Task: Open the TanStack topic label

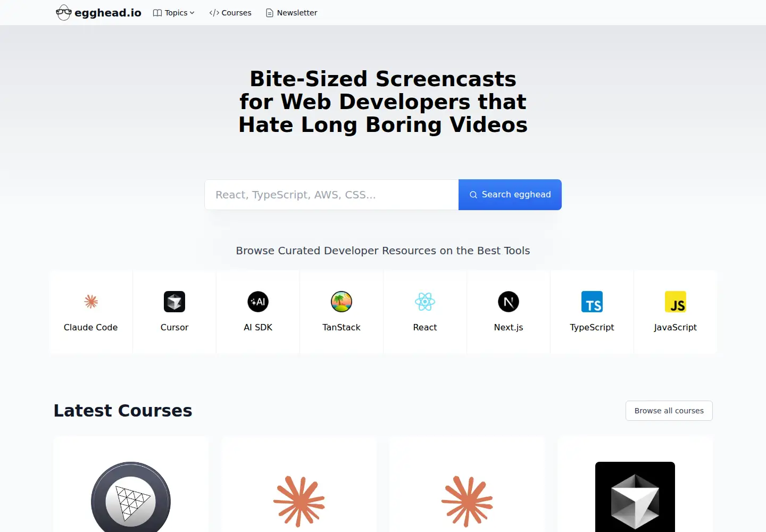Action: point(342,327)
